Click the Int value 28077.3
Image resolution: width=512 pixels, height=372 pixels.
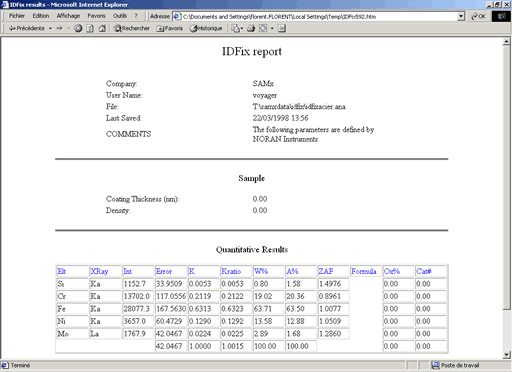click(136, 309)
